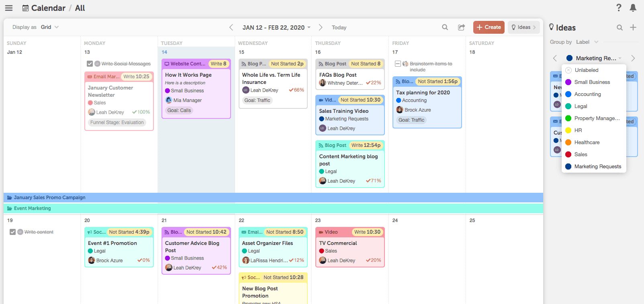Select Sales label option
This screenshot has width=644, height=304.
click(594, 154)
